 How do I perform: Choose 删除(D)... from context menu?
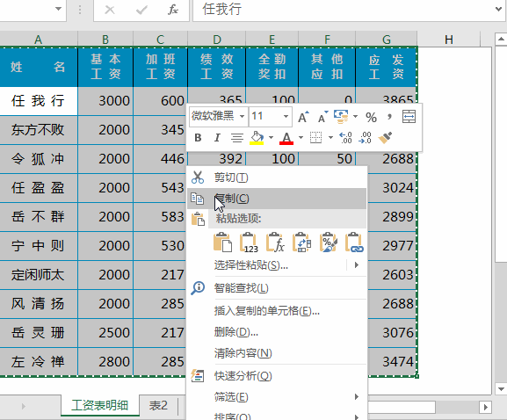(x=277, y=332)
